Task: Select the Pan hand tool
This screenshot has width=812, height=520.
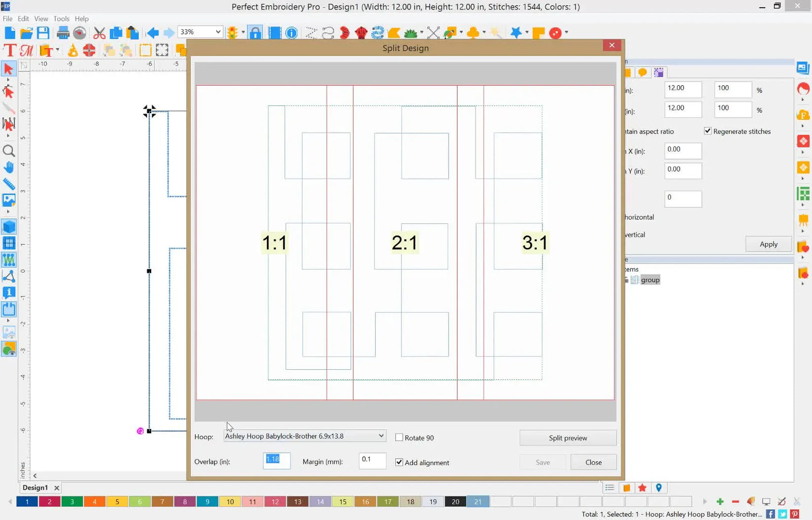Action: point(9,167)
